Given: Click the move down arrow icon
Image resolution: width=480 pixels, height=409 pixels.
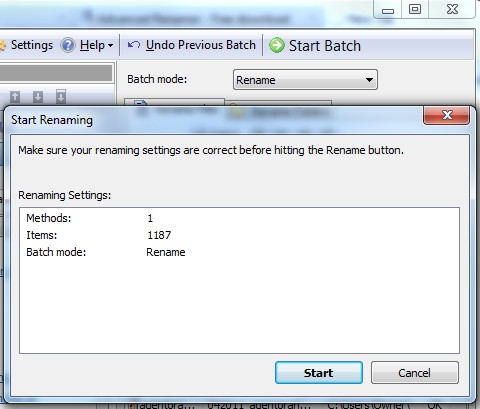Looking at the screenshot, I should 38,97.
